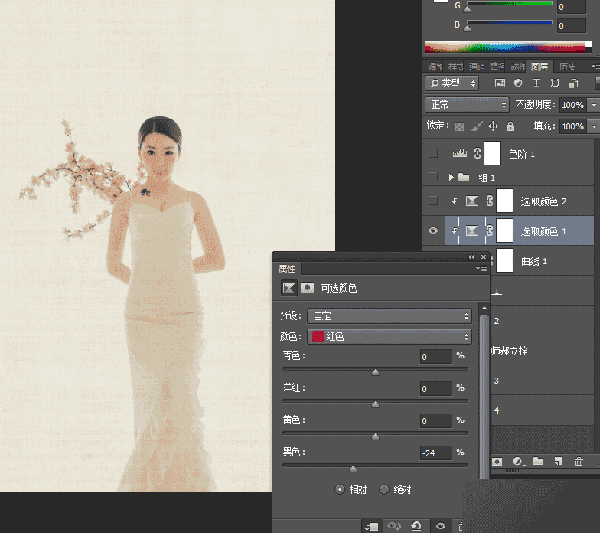Screen dimensions: 600x533
Task: Click the 黑色 value input field
Action: coord(436,453)
